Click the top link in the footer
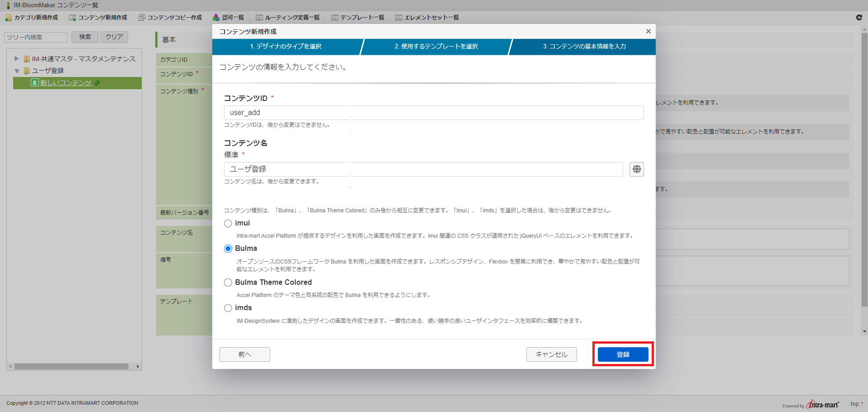Image resolution: width=868 pixels, height=412 pixels. click(x=857, y=404)
